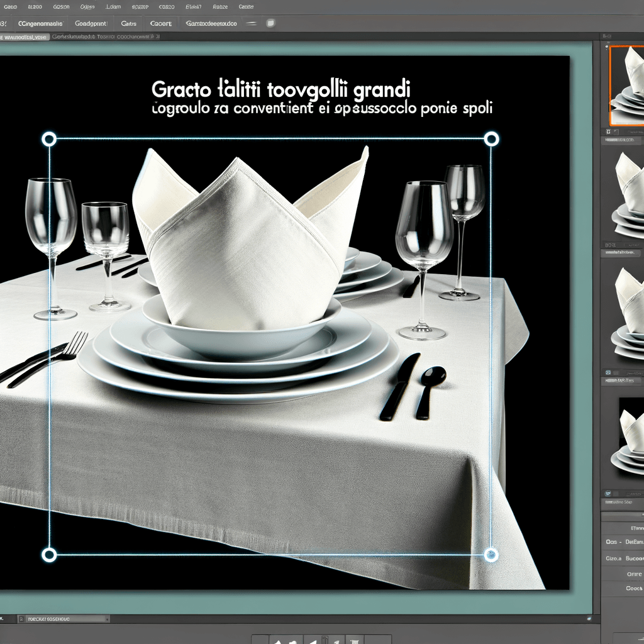Open the 'Rabze' menu in menu bar

[x=221, y=6]
